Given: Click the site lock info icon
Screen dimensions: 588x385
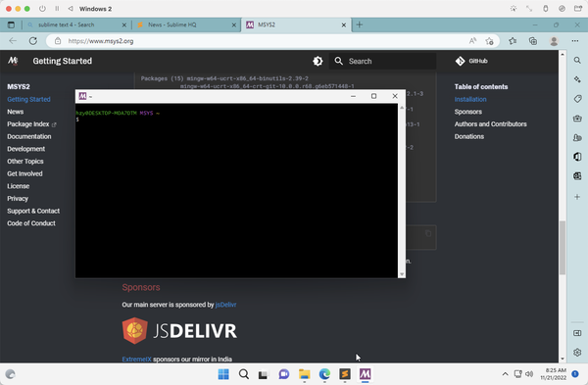Looking at the screenshot, I should (x=58, y=41).
